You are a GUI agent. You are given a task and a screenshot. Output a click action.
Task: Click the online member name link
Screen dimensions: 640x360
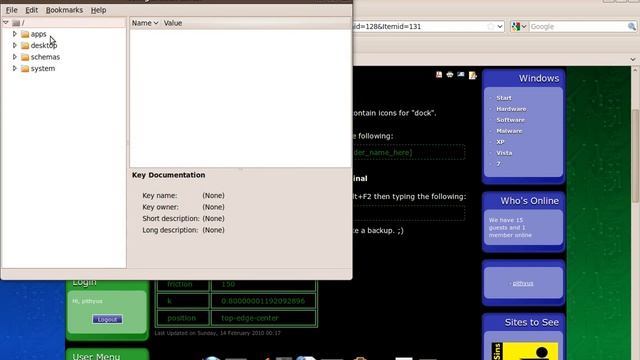tap(523, 283)
